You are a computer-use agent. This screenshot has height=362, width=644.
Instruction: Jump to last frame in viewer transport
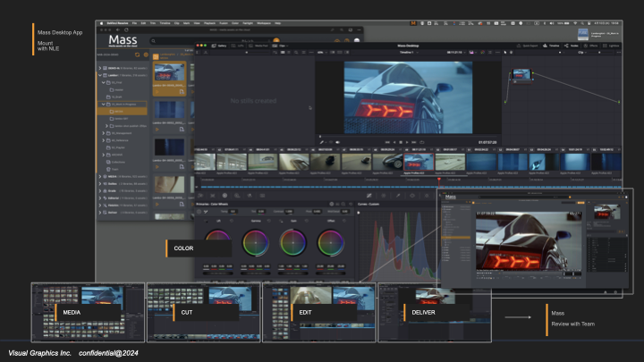413,142
